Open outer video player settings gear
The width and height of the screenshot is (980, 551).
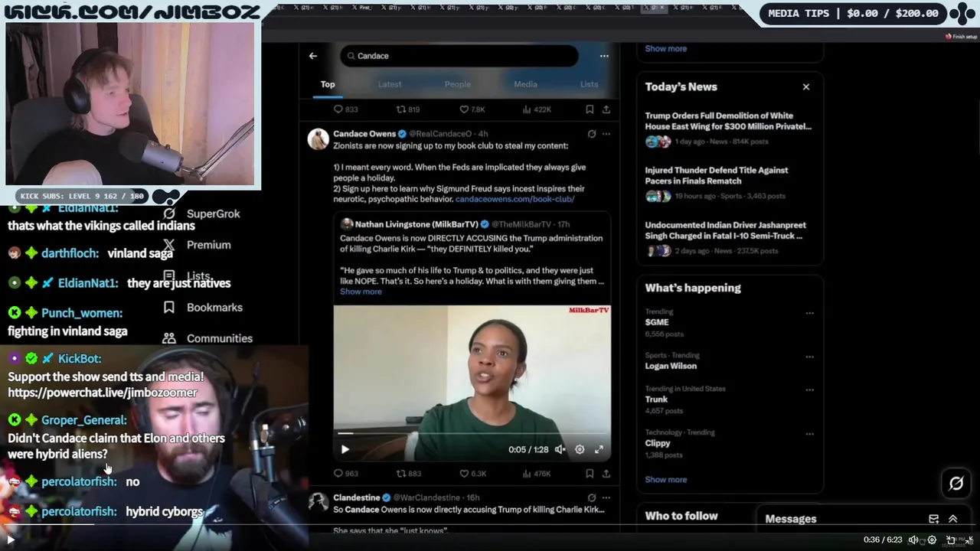pyautogui.click(x=932, y=540)
